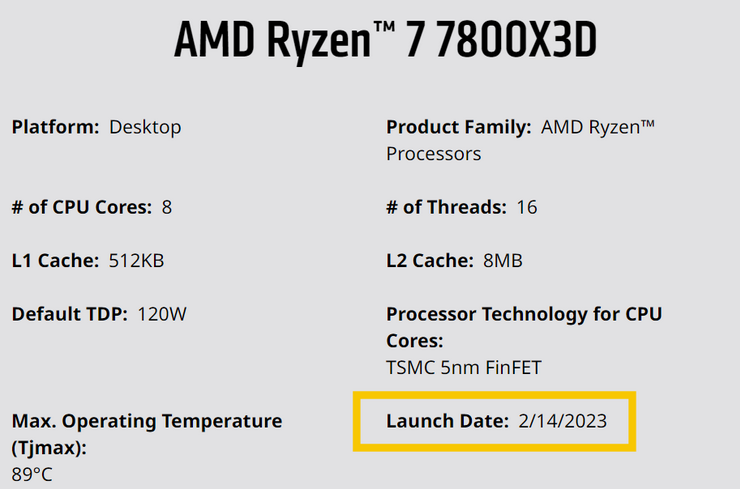This screenshot has height=489, width=740.
Task: Click the 512KB cache value
Action: (136, 261)
